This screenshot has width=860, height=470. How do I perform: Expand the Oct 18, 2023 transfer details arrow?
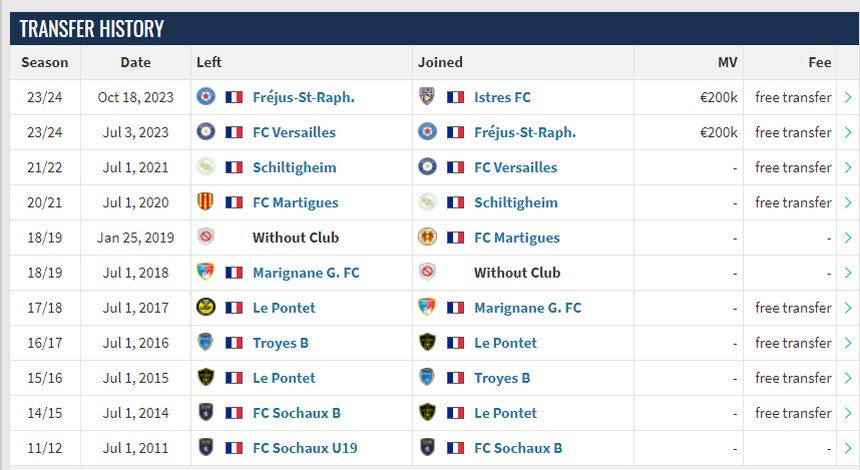tap(848, 97)
